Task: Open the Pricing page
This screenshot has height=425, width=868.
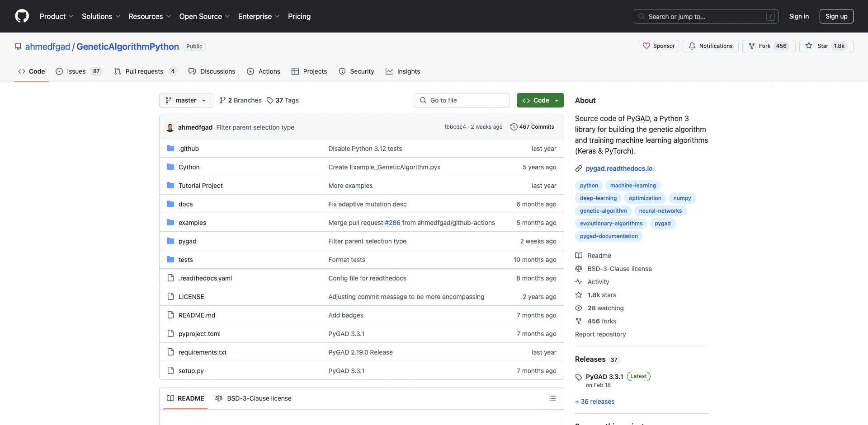Action: coord(299,16)
